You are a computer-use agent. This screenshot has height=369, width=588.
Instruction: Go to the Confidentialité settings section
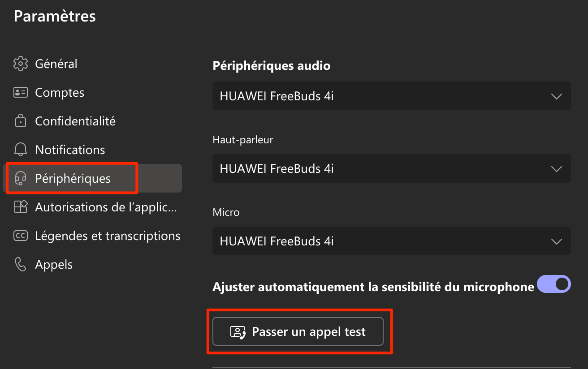click(x=75, y=121)
